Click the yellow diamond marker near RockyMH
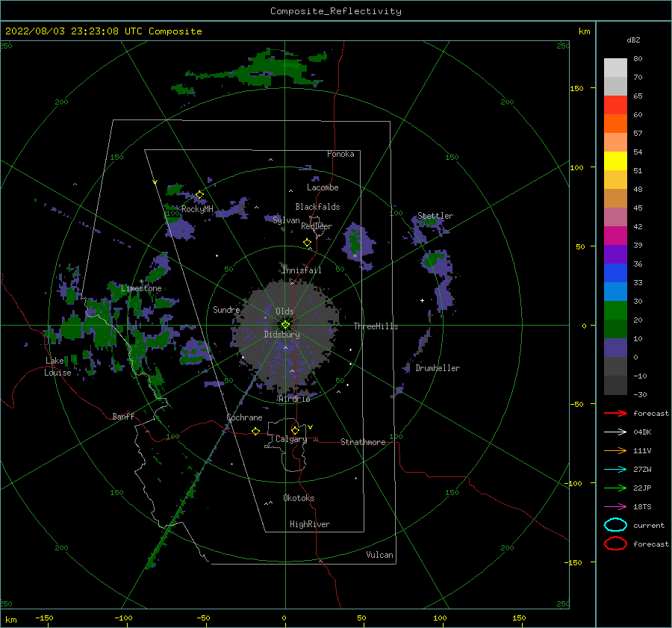Screen dimensions: 672x628 tap(199, 195)
